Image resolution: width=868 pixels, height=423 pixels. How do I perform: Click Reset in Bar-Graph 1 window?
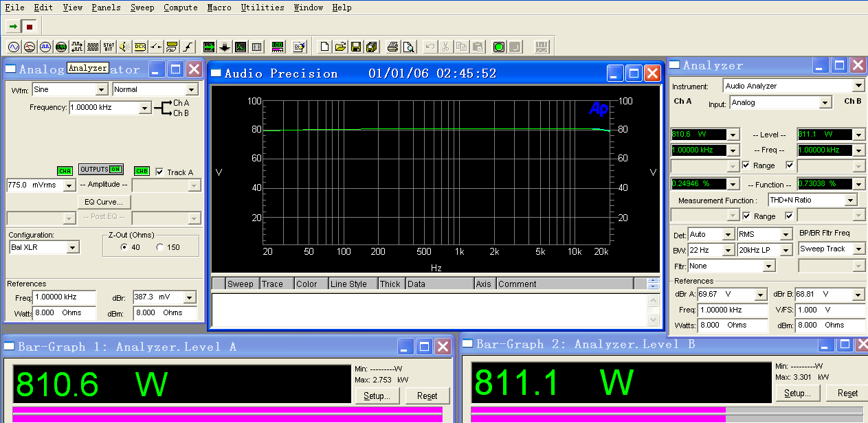click(427, 396)
